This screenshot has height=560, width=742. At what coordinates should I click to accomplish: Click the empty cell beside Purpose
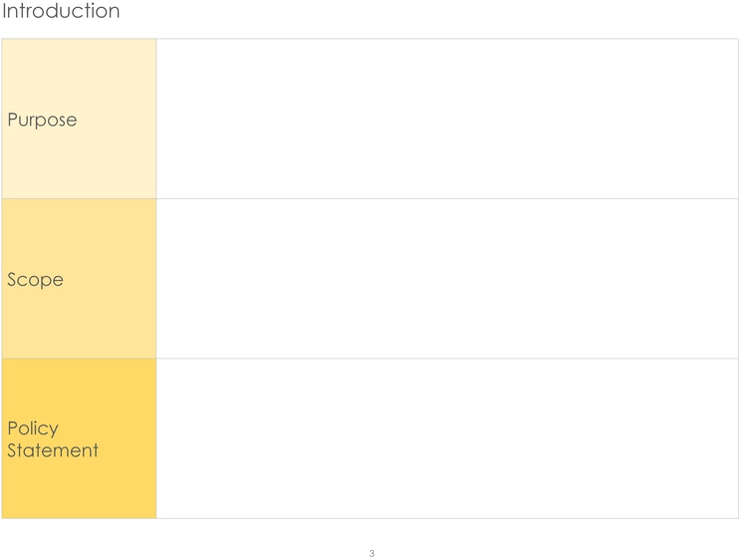tap(447, 119)
